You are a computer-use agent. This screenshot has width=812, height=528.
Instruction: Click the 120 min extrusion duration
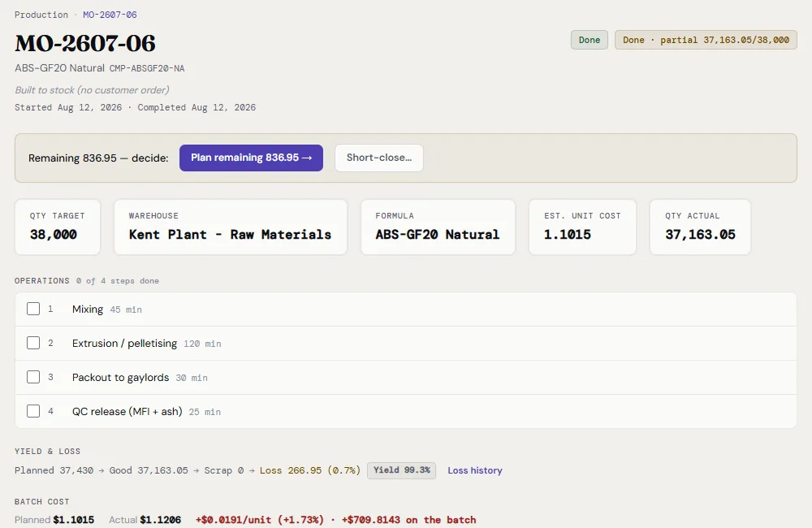202,344
